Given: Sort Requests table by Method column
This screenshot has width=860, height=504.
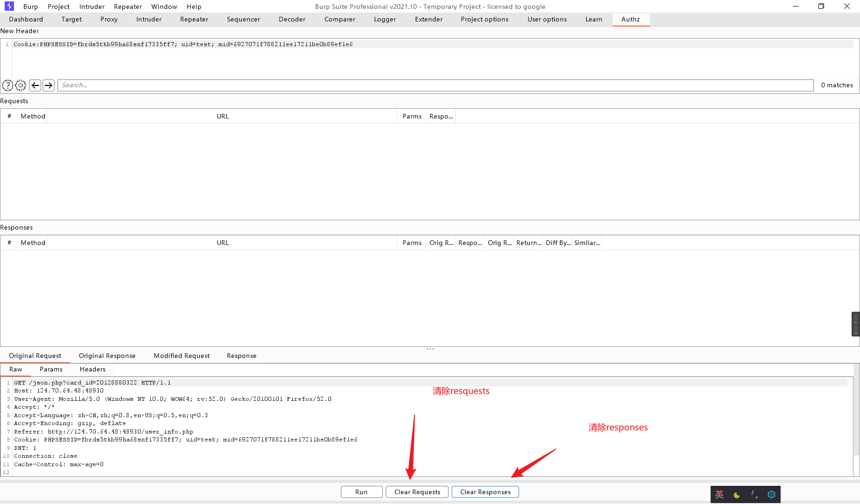Looking at the screenshot, I should [x=33, y=116].
